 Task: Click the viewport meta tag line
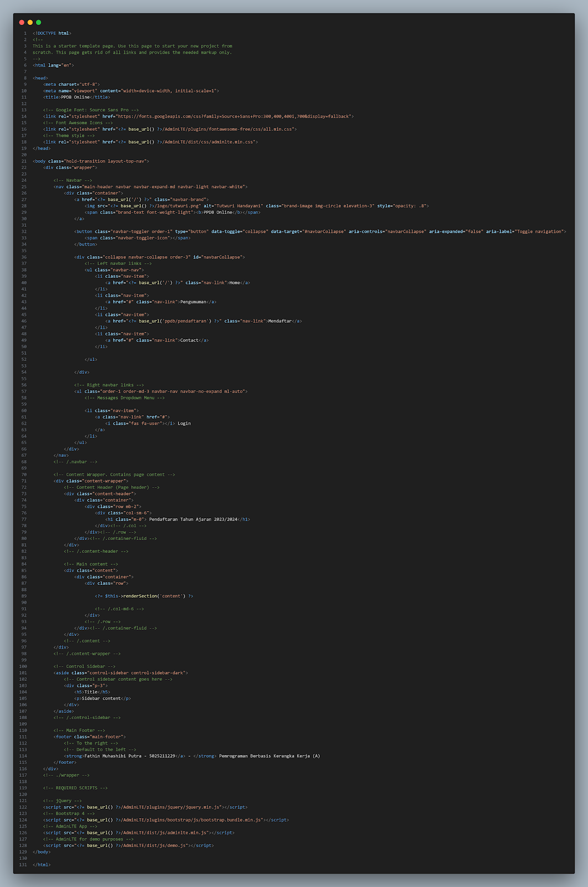click(131, 90)
